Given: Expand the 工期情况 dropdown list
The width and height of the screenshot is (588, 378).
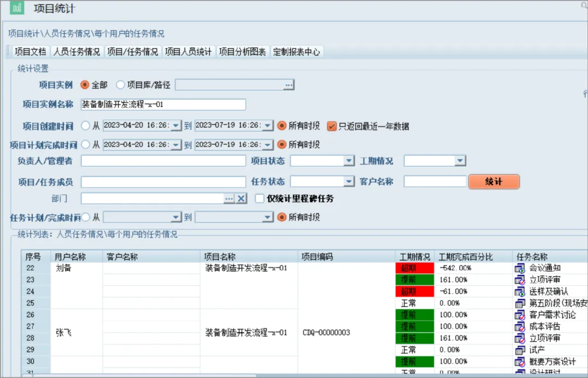Looking at the screenshot, I should click(460, 161).
